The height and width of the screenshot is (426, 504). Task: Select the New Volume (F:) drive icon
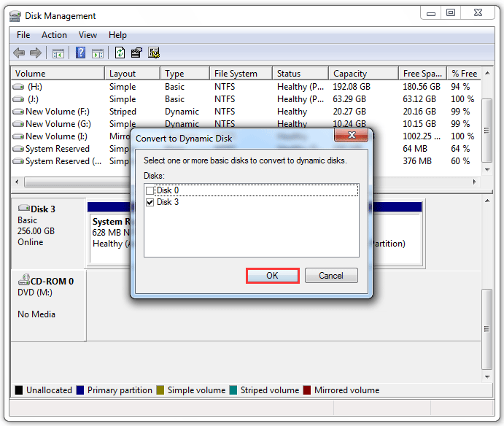pos(18,112)
